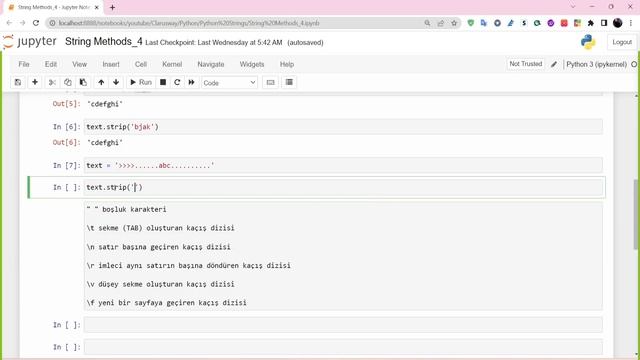Insert a cell below with plus icon
This screenshot has width=640, height=360.
[x=35, y=82]
